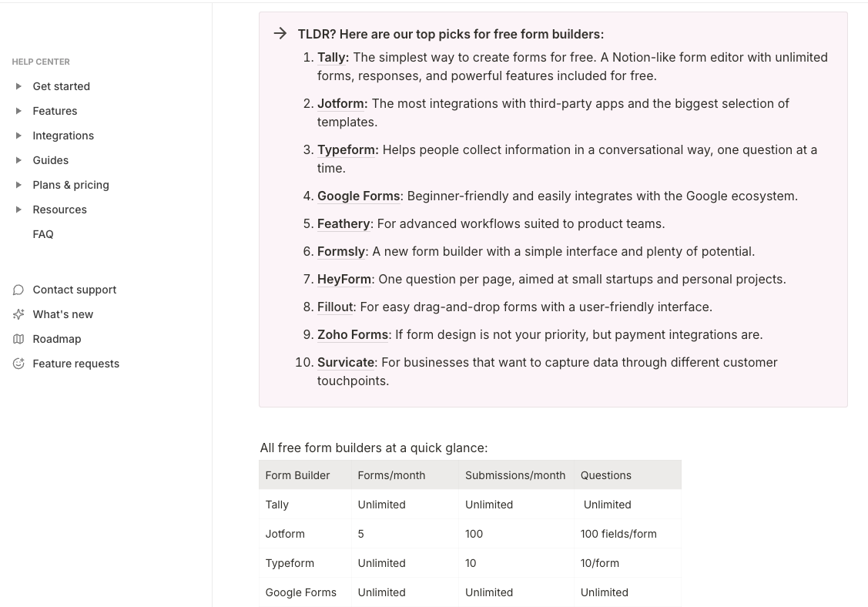Click the Jotform cell in the table
Image resolution: width=868 pixels, height=607 pixels.
click(x=305, y=534)
